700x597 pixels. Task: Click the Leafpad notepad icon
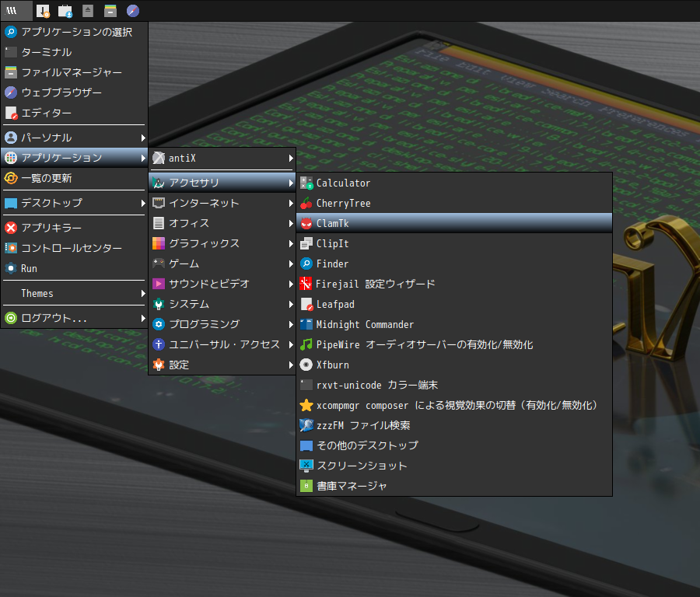click(x=306, y=304)
